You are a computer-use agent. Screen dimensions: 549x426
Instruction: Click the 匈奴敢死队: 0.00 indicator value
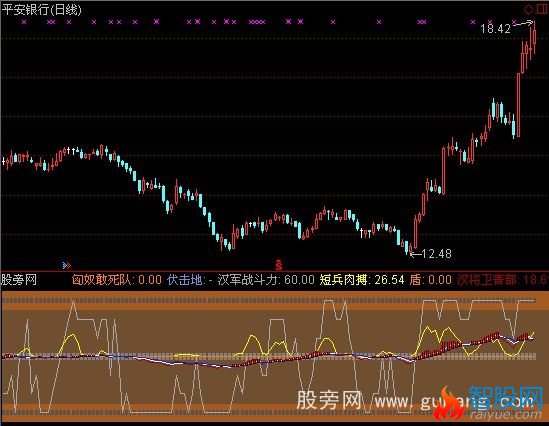point(117,280)
